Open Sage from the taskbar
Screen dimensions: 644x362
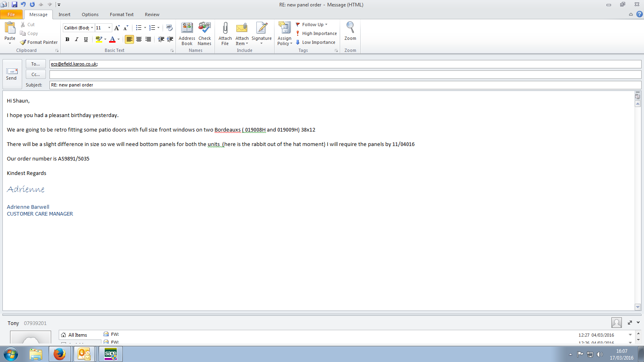(110, 354)
